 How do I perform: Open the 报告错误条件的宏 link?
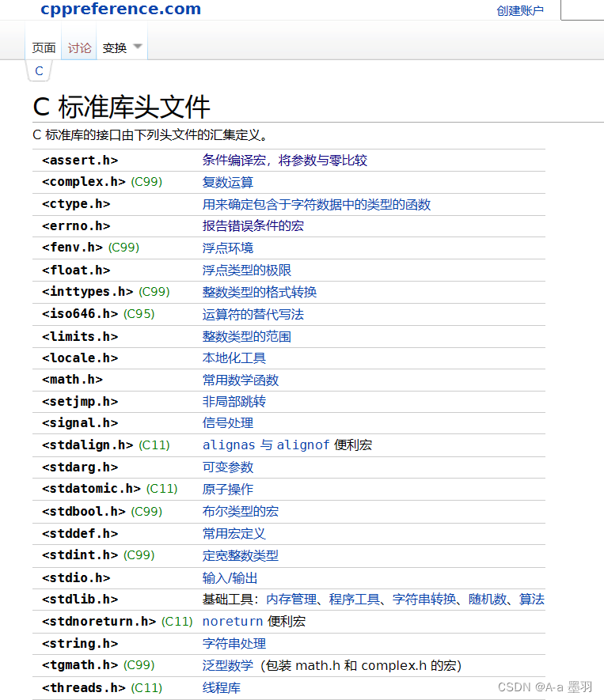click(x=253, y=226)
